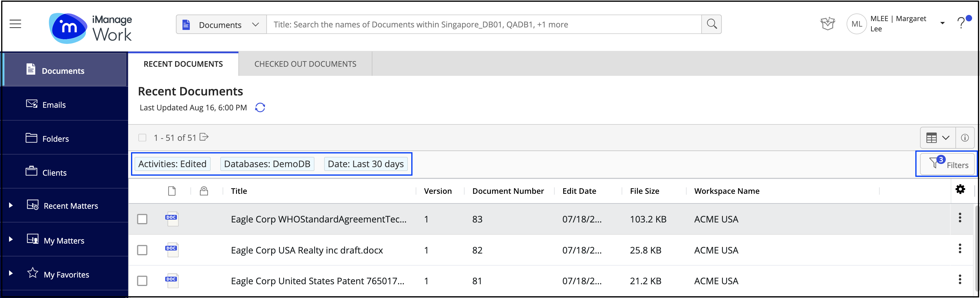
Task: Toggle the select-all documents checkbox
Action: 142,138
